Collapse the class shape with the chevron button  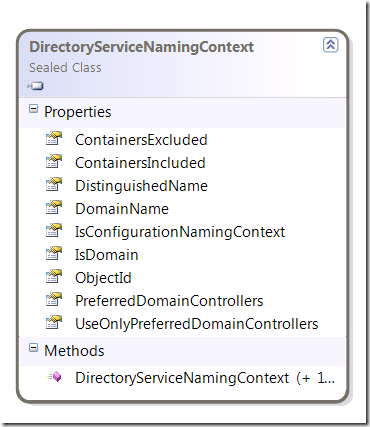(330, 45)
